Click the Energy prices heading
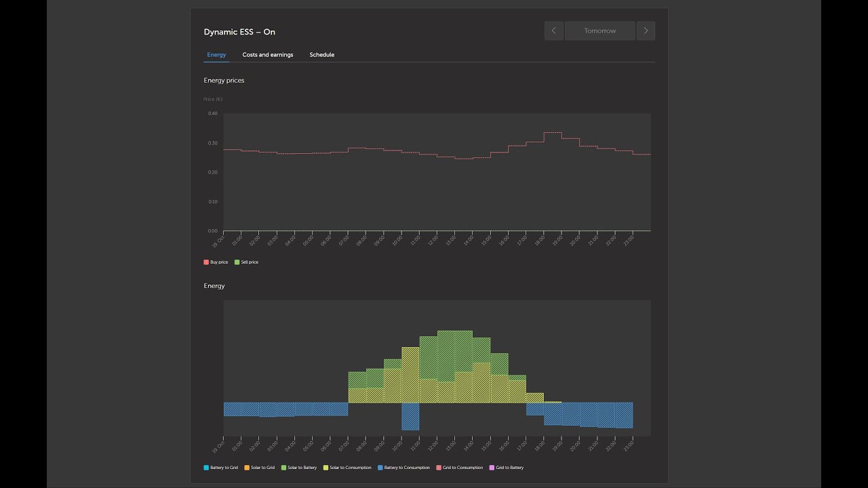 click(x=224, y=81)
